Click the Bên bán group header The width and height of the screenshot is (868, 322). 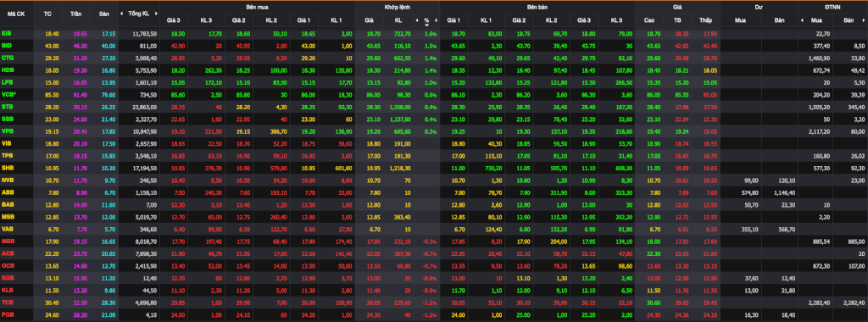(537, 7)
